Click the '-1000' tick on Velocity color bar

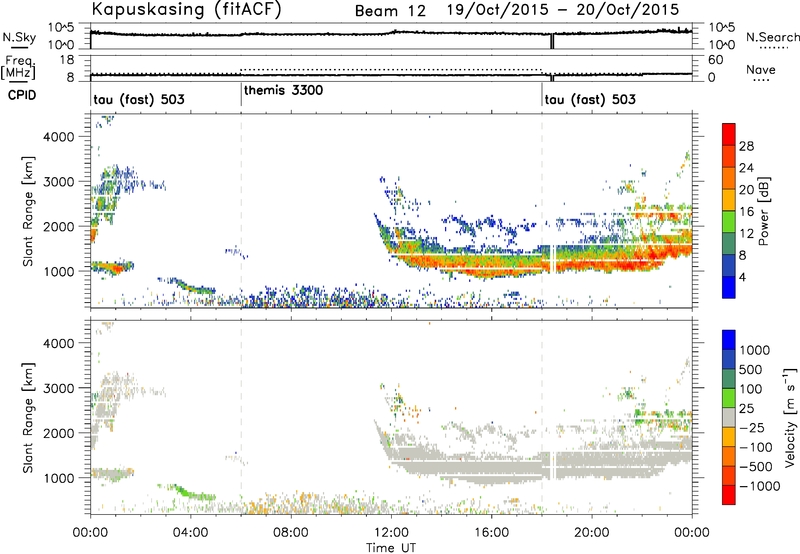(x=759, y=486)
